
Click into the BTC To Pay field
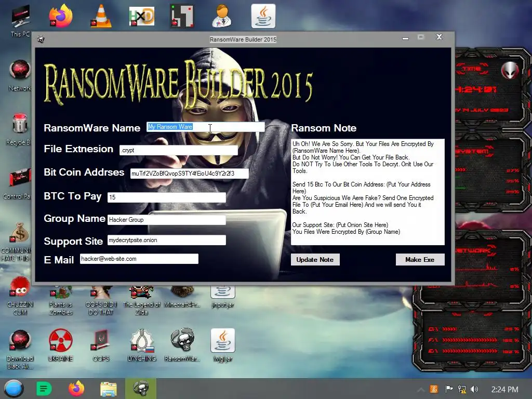(167, 197)
